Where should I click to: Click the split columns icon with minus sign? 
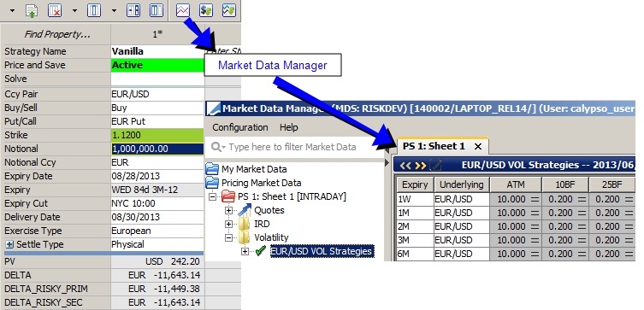pyautogui.click(x=133, y=10)
